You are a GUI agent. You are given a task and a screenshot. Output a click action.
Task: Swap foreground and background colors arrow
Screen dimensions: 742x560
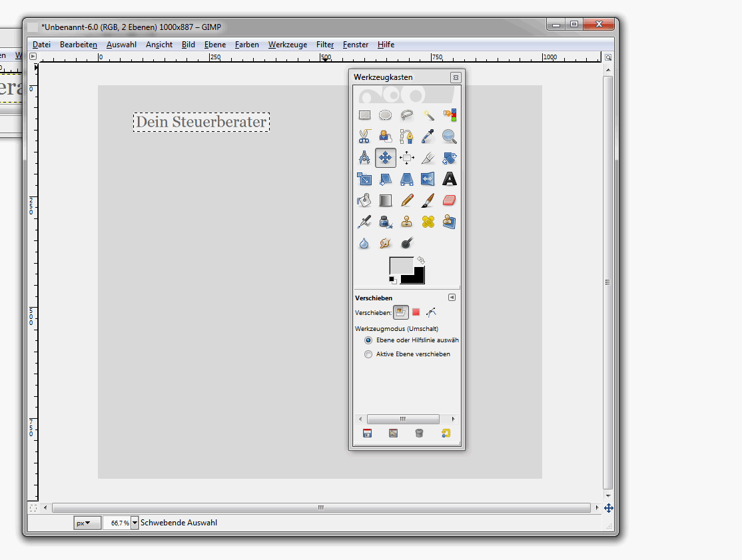click(x=421, y=260)
